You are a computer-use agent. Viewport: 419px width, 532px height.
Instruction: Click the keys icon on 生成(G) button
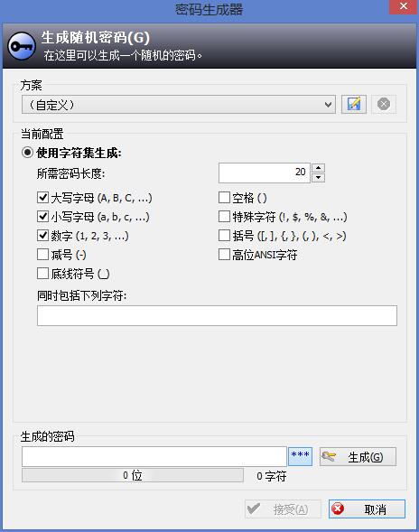pyautogui.click(x=329, y=456)
